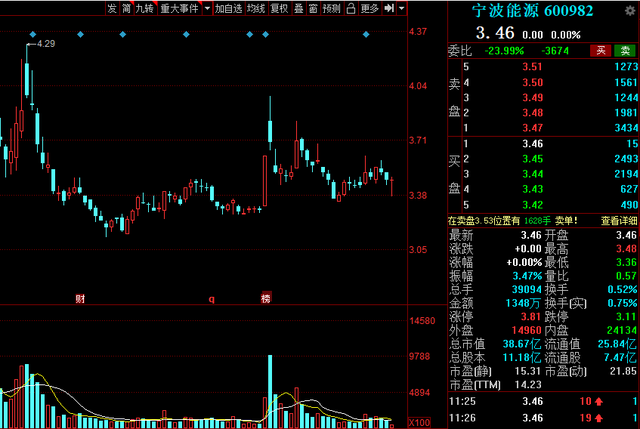The height and width of the screenshot is (429, 640).
Task: Select the sell level 4 price 3.50
Action: pos(533,82)
